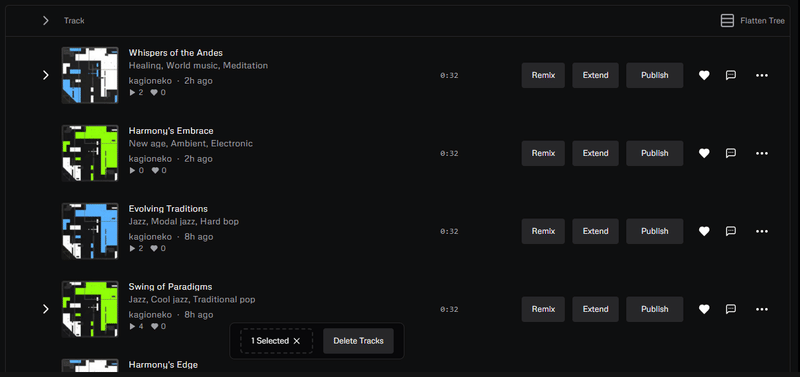Open the Evolving Traditions title
Viewport: 800px width, 377px height.
tap(168, 209)
